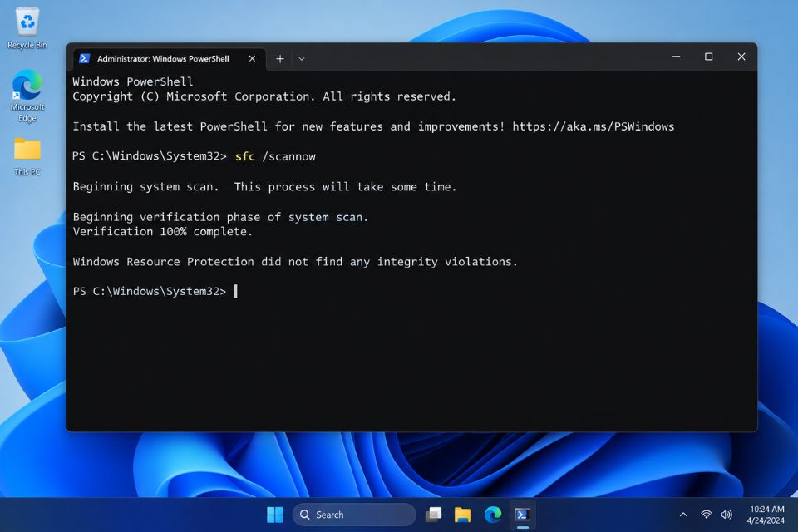Open the This PC folder icon
The height and width of the screenshot is (532, 798).
click(27, 156)
